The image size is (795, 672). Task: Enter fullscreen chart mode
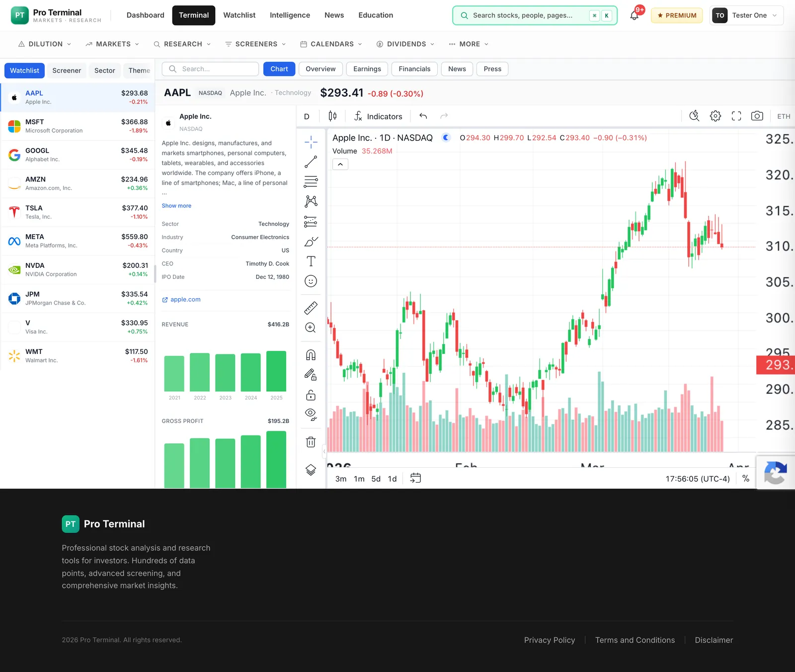pyautogui.click(x=736, y=116)
